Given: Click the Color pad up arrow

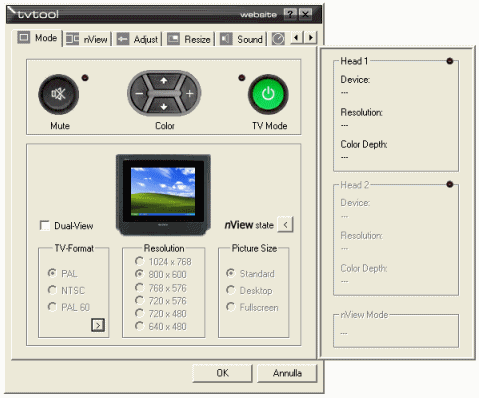Looking at the screenshot, I should [x=164, y=81].
